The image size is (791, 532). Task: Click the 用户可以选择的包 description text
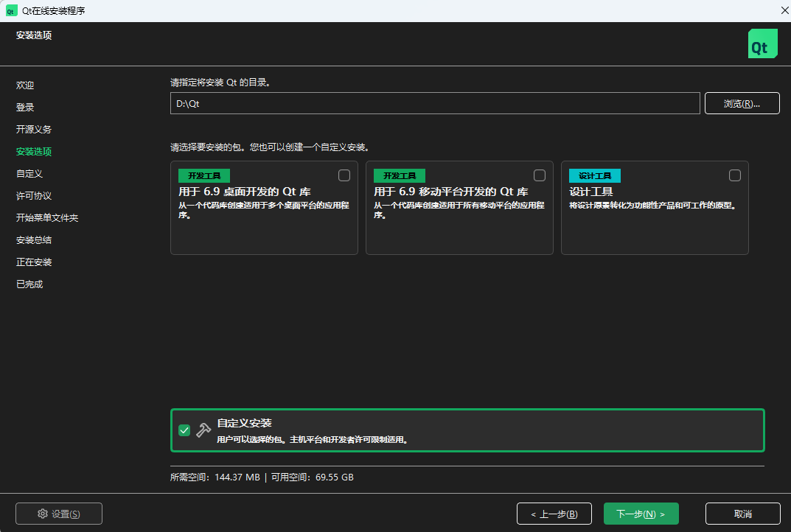pyautogui.click(x=313, y=440)
